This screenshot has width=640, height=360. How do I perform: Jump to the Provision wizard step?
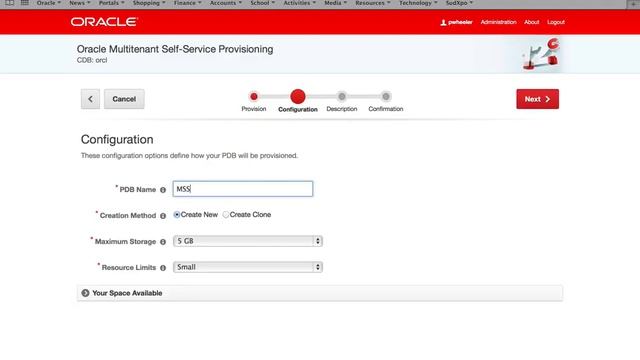[254, 97]
